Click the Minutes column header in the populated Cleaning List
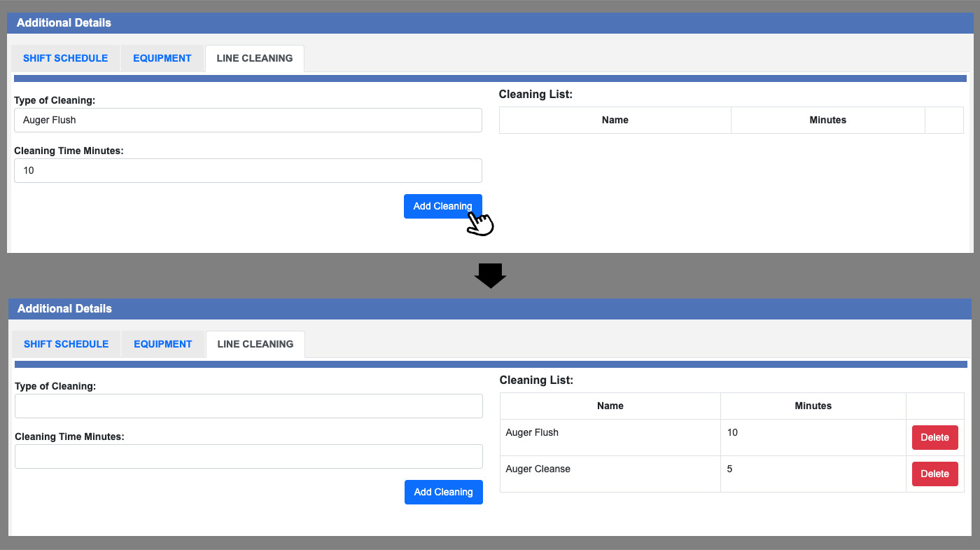 point(813,406)
